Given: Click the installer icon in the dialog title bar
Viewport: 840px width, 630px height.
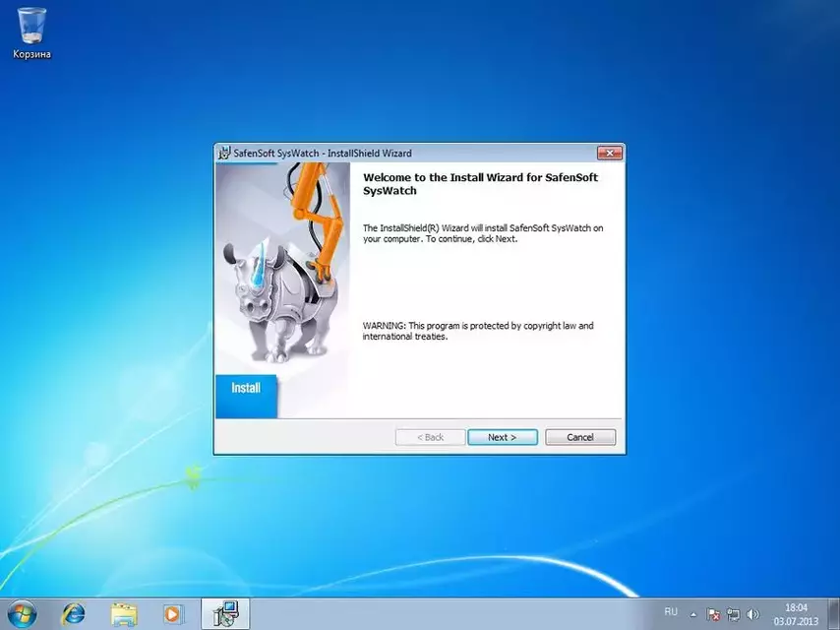Looking at the screenshot, I should pos(224,154).
